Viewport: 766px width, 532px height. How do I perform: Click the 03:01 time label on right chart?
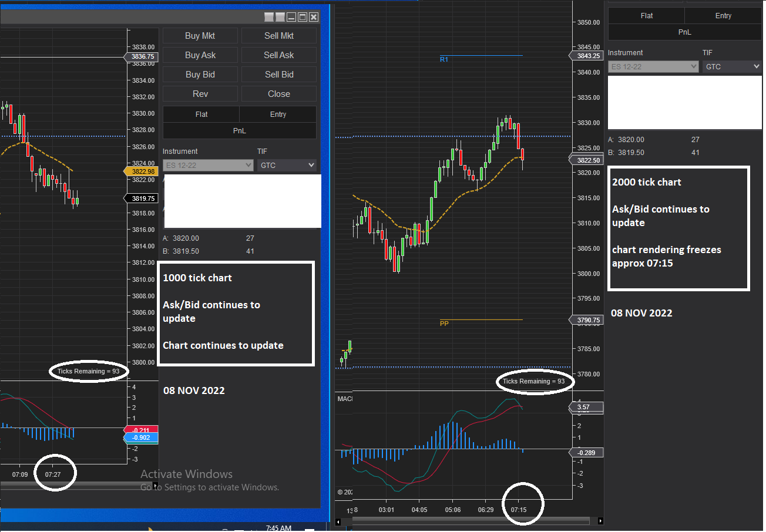[x=386, y=510]
